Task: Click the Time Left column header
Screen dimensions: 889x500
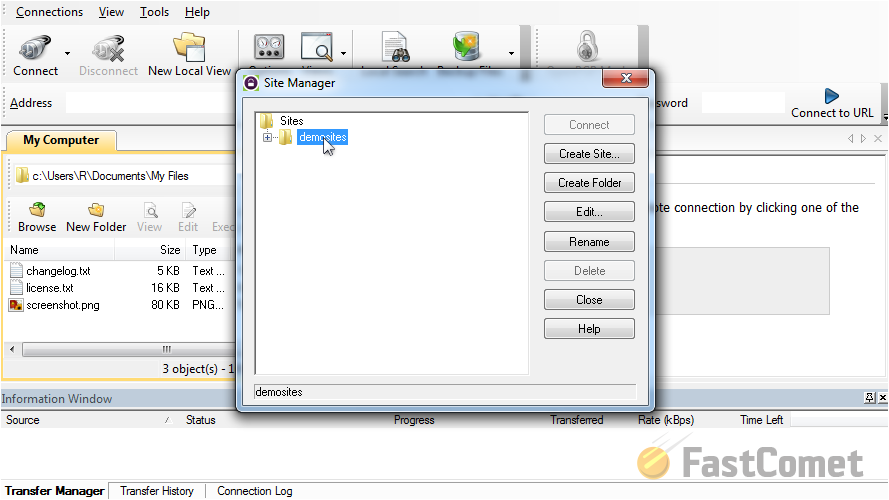Action: coord(761,420)
